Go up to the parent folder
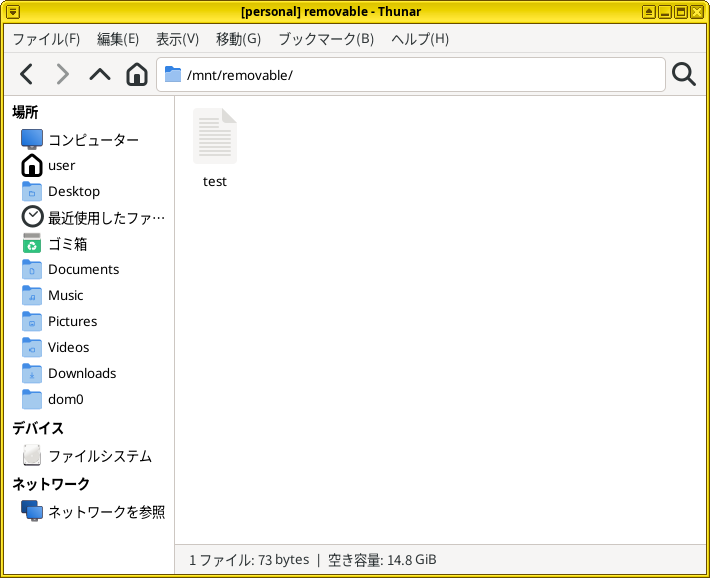 (x=100, y=74)
